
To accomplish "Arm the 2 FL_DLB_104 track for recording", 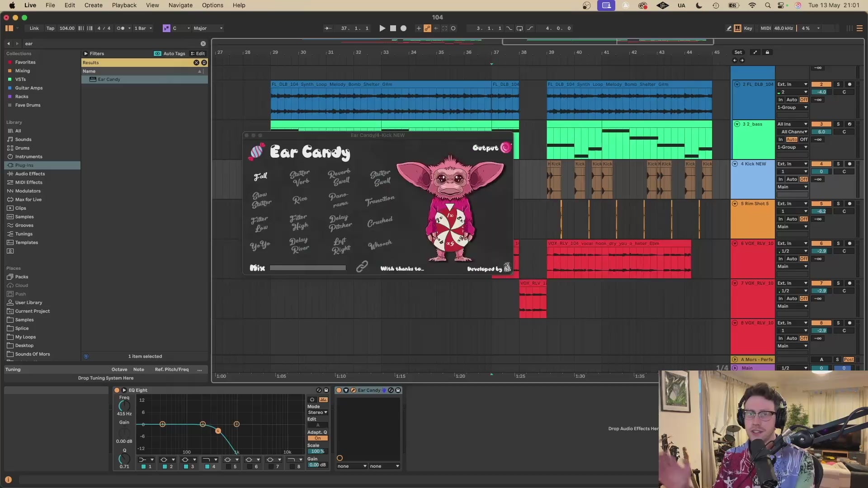I will pos(849,84).
